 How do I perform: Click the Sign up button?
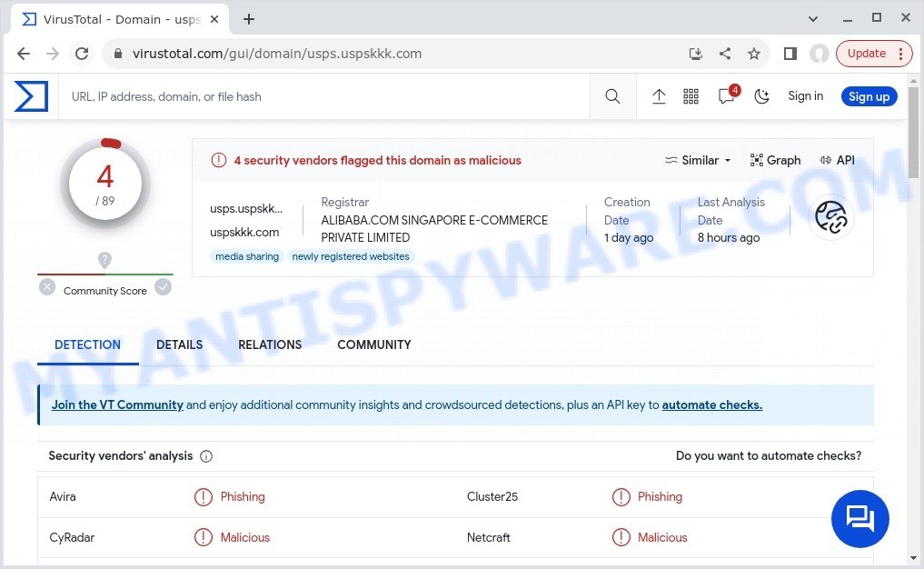(x=869, y=96)
